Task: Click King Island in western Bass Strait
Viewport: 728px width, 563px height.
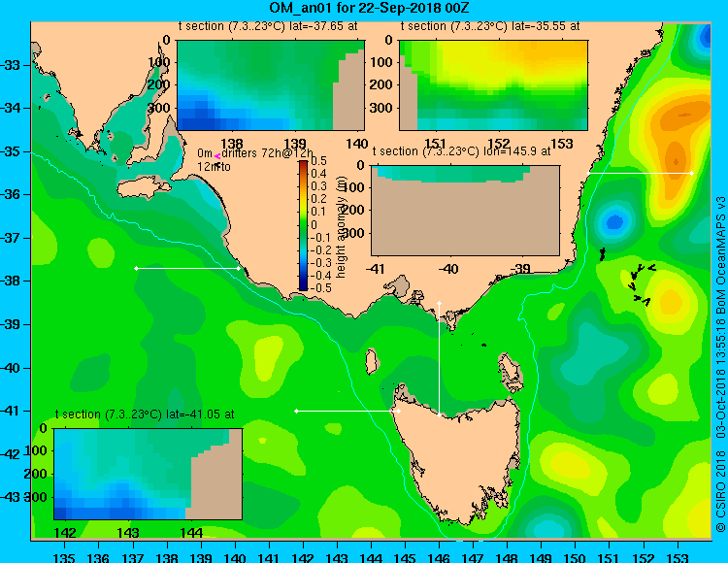Action: click(x=371, y=361)
